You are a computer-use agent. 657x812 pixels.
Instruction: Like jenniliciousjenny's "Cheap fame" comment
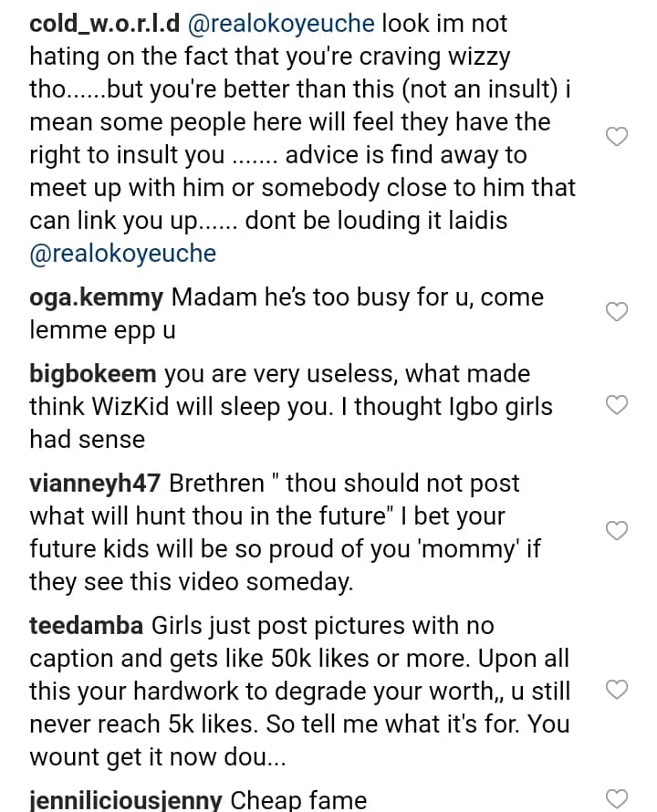[618, 800]
